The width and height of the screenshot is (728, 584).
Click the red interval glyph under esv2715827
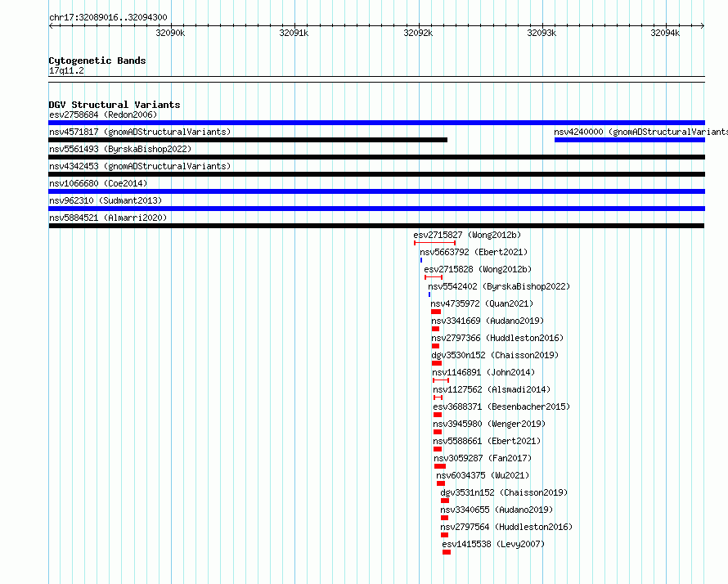pos(434,243)
